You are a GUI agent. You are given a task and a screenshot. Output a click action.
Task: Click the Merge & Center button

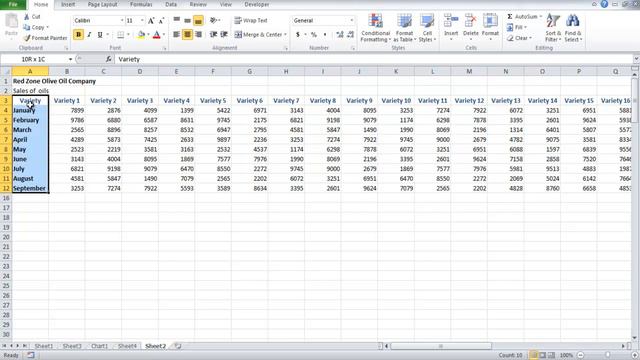[260, 35]
